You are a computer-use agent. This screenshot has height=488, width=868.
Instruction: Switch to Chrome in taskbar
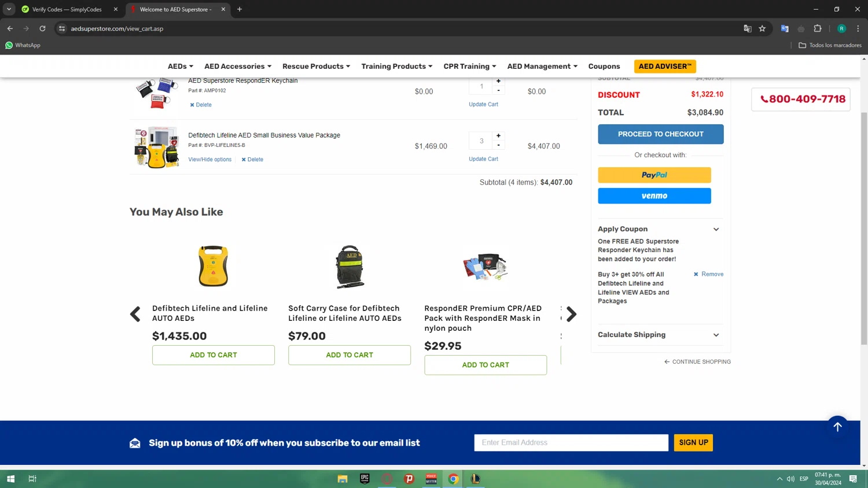[x=454, y=479]
